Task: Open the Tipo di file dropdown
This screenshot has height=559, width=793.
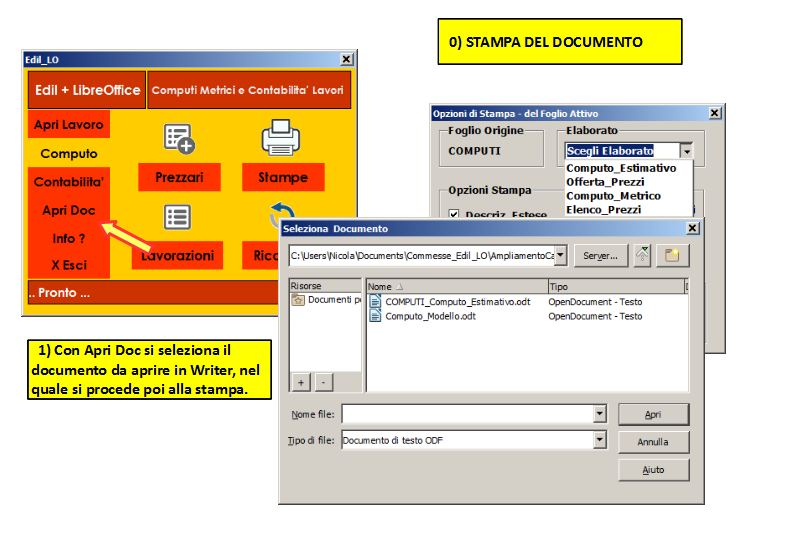Action: pos(599,440)
